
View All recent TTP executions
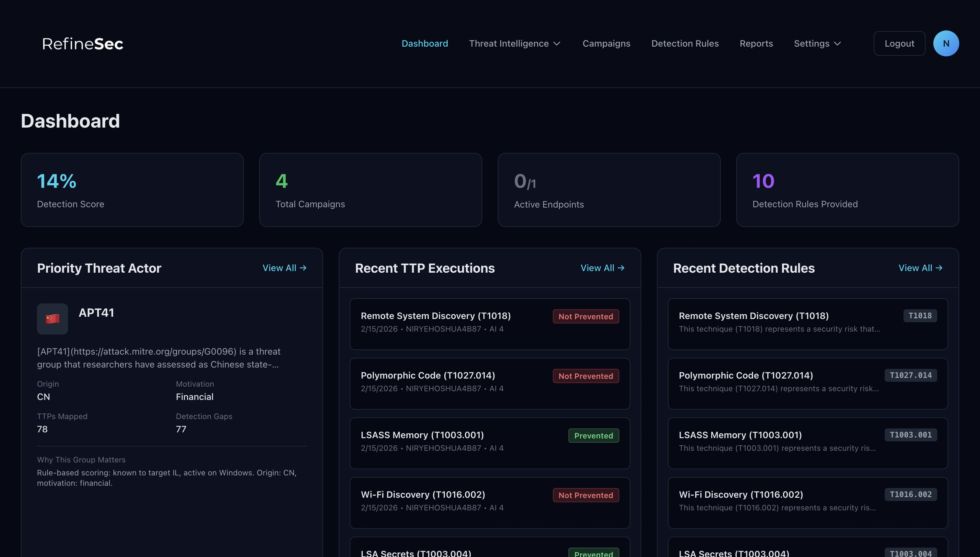point(602,268)
